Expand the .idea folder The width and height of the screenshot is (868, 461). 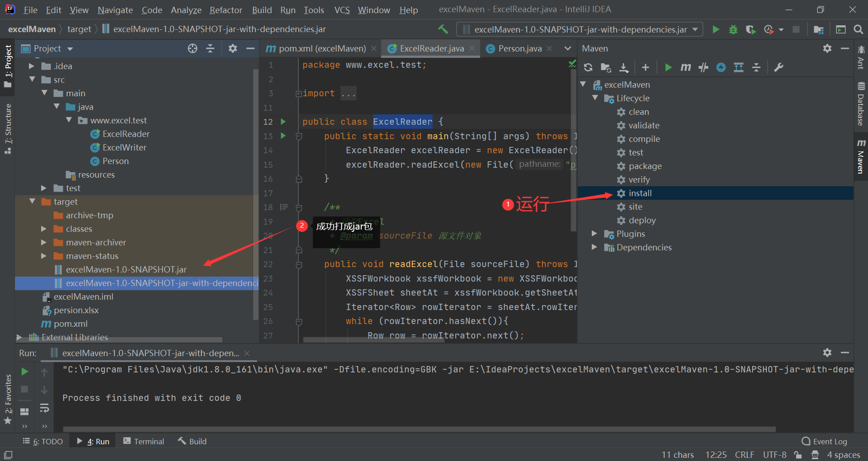32,66
